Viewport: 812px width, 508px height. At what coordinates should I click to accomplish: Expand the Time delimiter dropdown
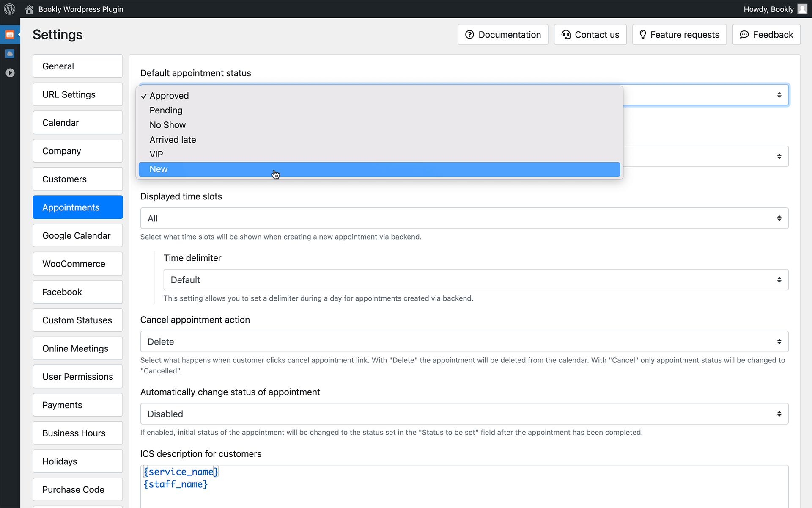(x=475, y=280)
